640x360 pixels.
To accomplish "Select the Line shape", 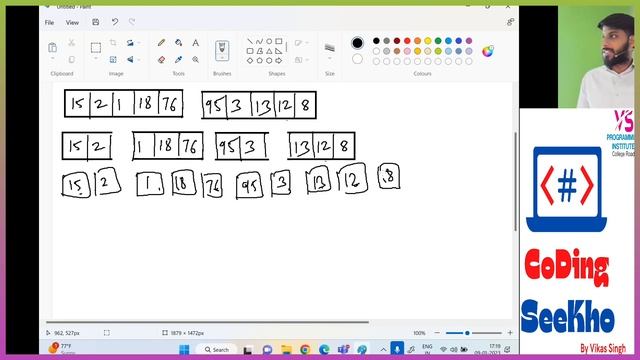I will 250,41.
